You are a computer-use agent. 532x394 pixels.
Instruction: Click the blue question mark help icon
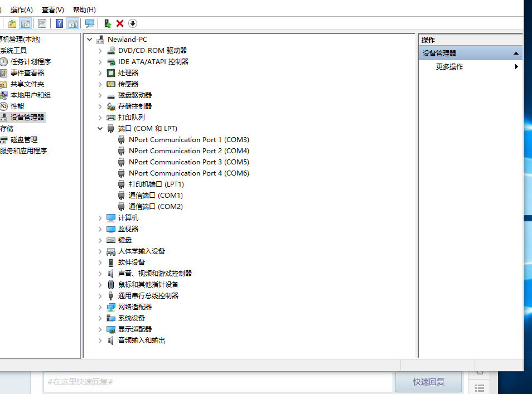point(59,23)
